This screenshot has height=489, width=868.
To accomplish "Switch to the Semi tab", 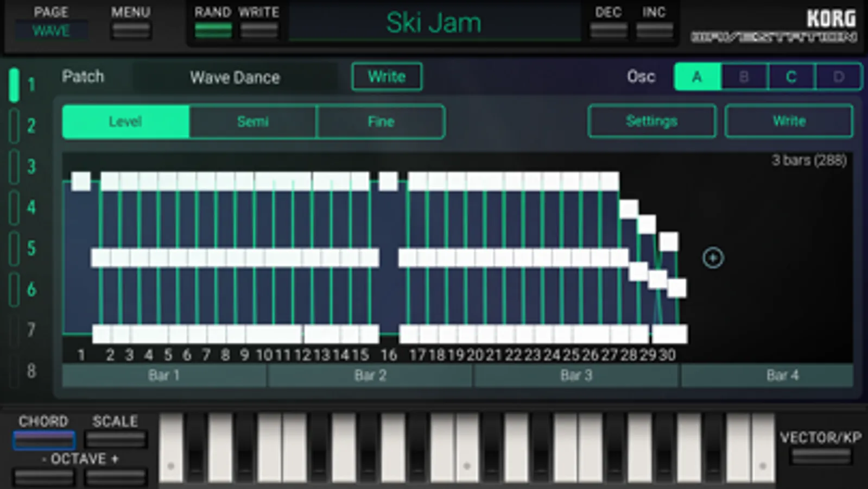I will tap(252, 122).
